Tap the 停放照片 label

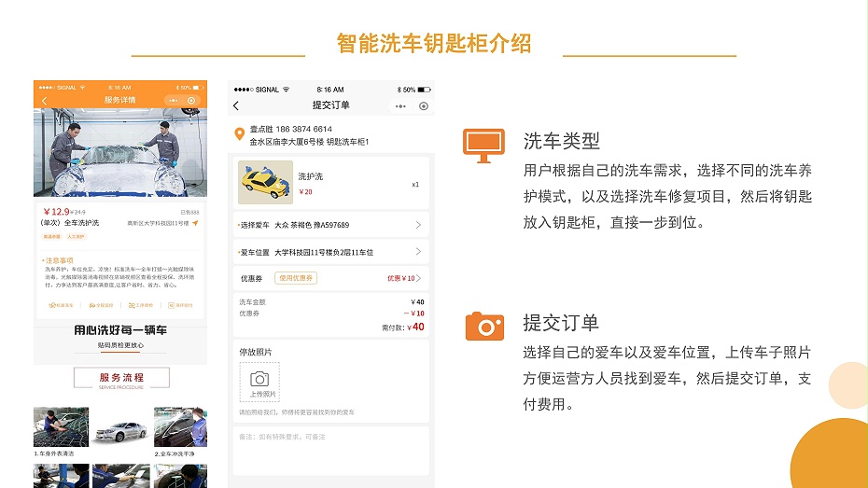[255, 352]
